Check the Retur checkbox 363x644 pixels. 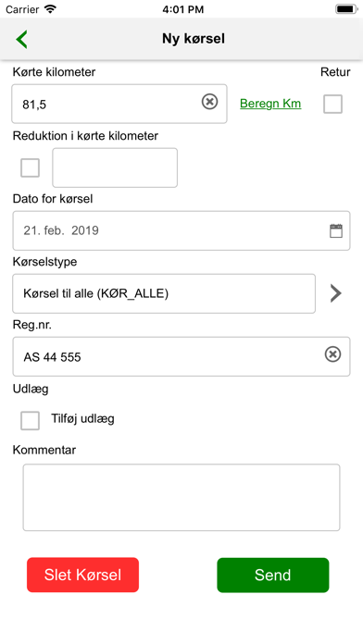pos(332,104)
